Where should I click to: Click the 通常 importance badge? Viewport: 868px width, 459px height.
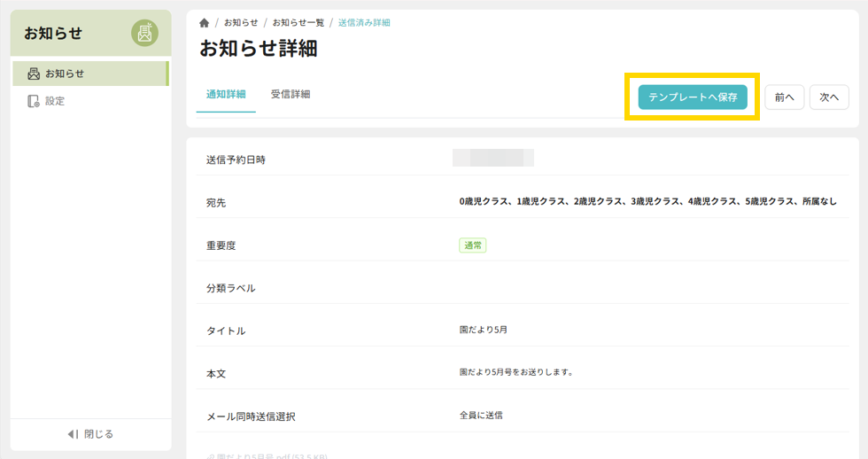pos(473,245)
